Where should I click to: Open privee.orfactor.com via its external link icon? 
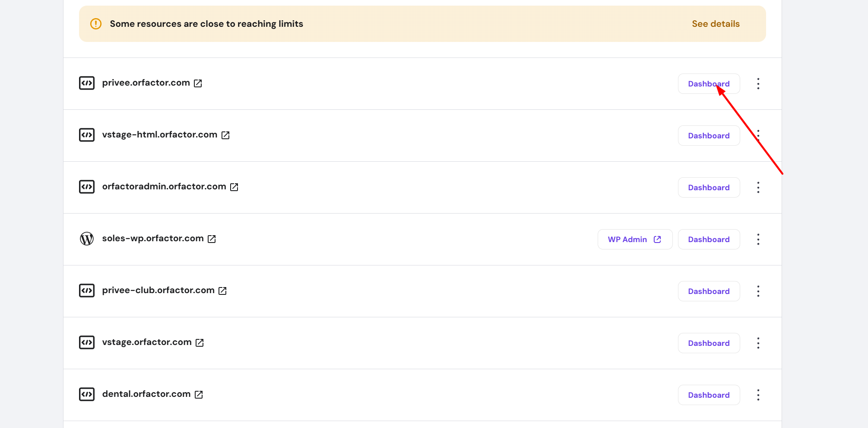[198, 83]
